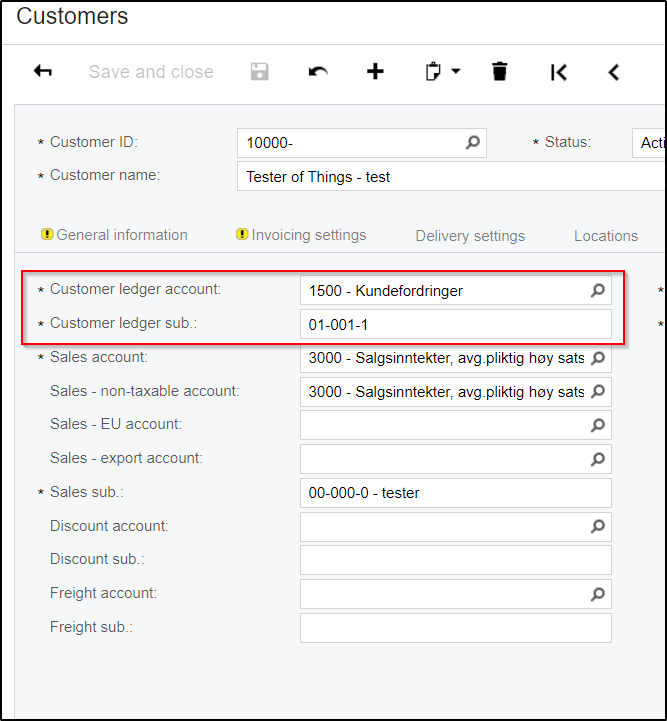Image resolution: width=667 pixels, height=721 pixels.
Task: Click the save disk icon
Action: tap(260, 72)
